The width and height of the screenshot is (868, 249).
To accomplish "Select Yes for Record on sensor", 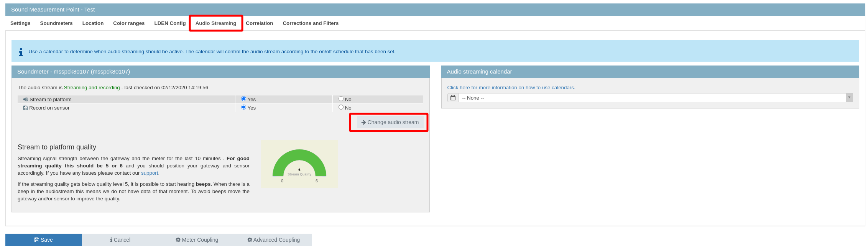I will [243, 107].
